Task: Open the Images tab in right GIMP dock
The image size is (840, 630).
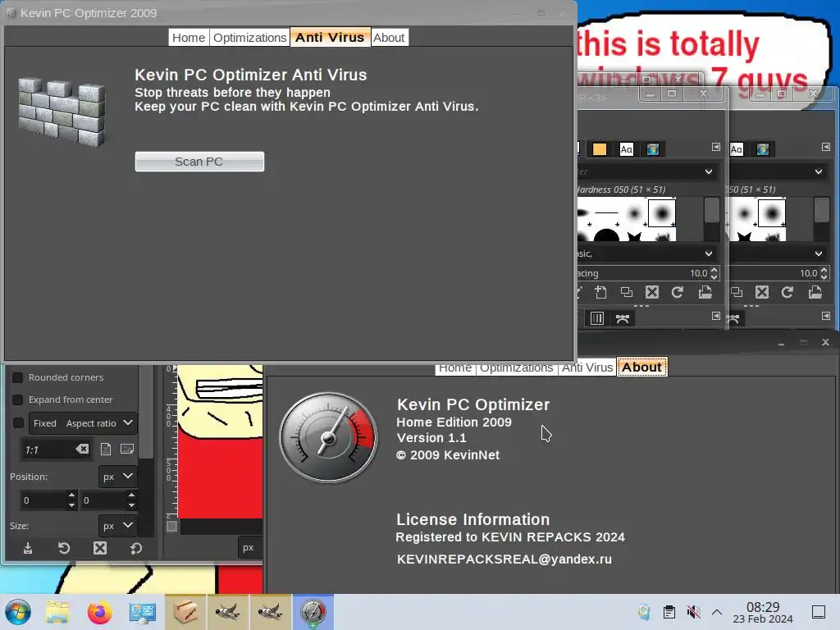Action: [762, 149]
